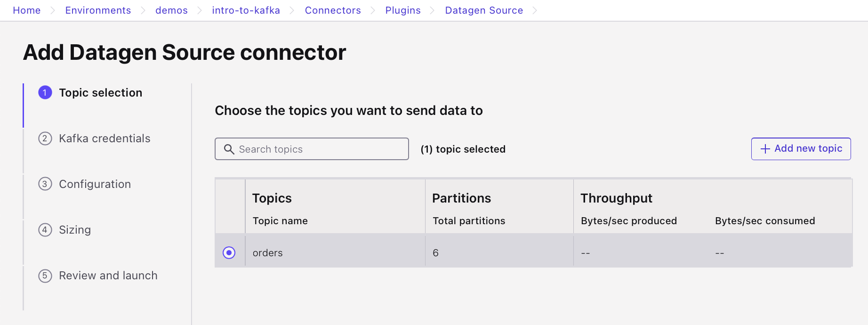Open the Connectors breadcrumb link
868x325 pixels.
pos(333,10)
